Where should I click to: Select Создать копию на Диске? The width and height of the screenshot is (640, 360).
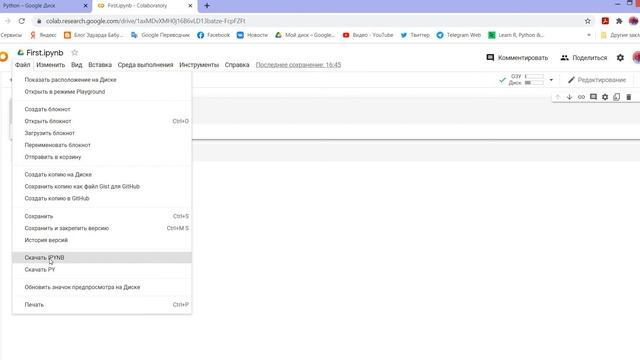(x=102, y=174)
